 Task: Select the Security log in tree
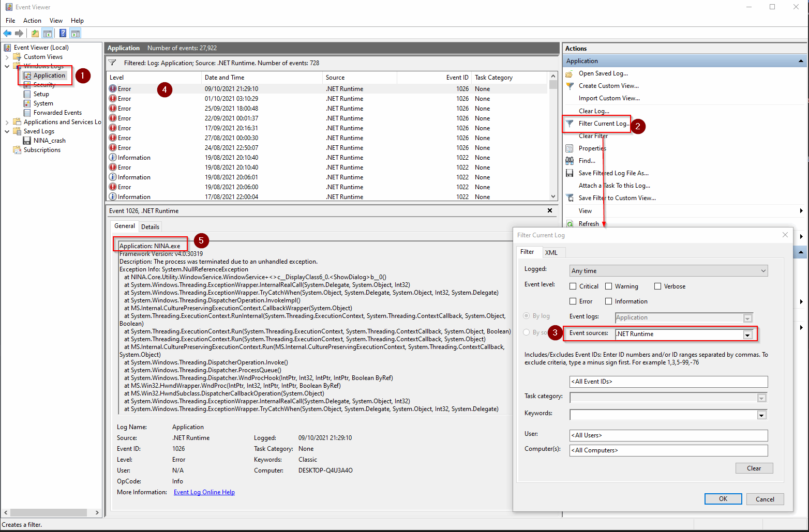(44, 85)
